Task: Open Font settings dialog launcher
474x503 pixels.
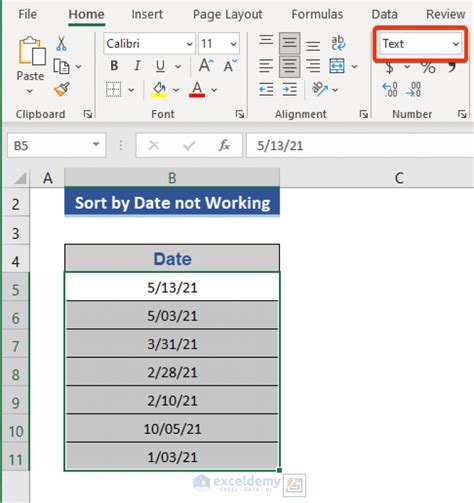Action: click(239, 114)
